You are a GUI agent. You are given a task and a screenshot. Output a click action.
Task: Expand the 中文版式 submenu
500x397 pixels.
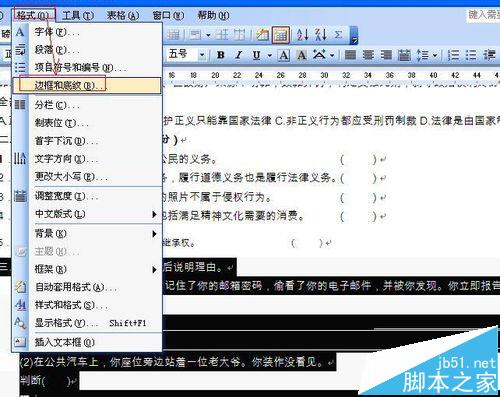click(154, 214)
